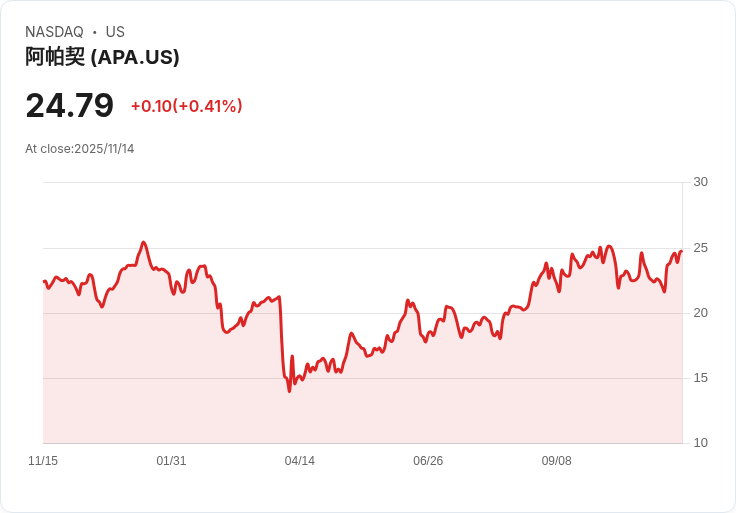Click the first data point at the line's left end

(x=44, y=281)
